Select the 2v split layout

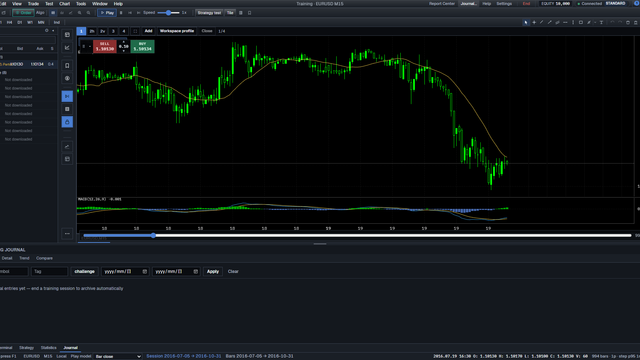coord(102,31)
